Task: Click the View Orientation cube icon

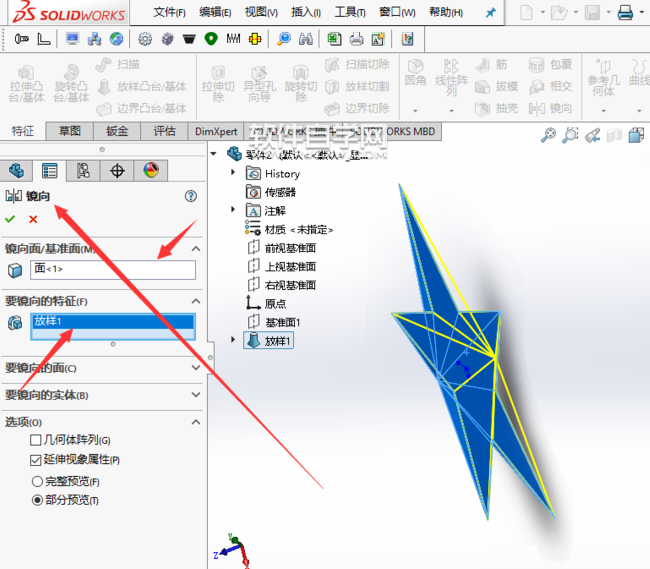Action: coord(636,135)
